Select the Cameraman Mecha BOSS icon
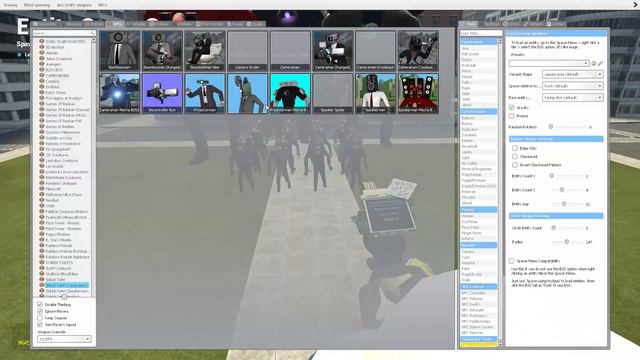 pos(120,93)
